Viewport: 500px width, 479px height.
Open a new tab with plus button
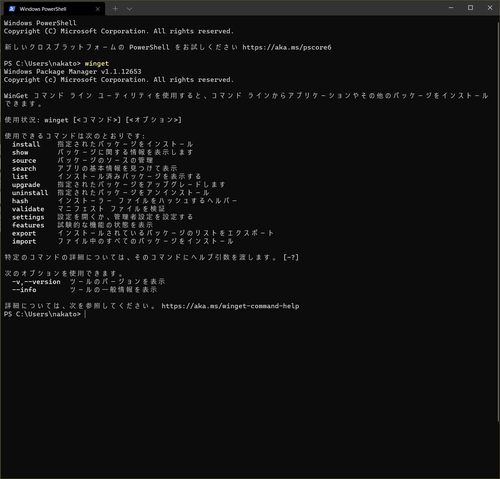(x=115, y=9)
